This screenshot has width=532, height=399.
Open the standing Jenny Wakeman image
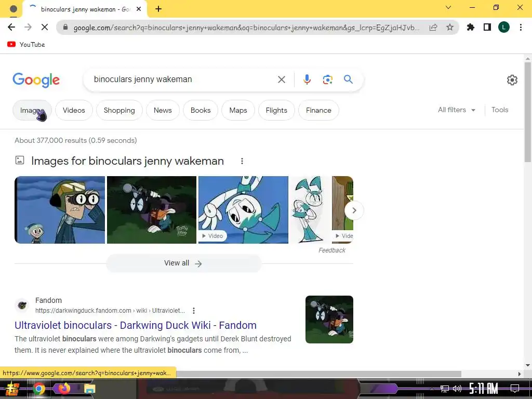coord(310,210)
